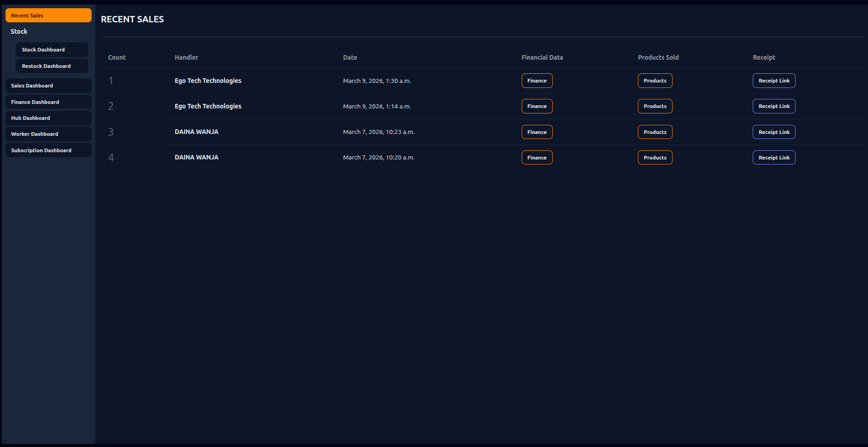Viewport: 868px width, 447px height.
Task: Open the Finance Dashboard page
Action: (x=48, y=102)
